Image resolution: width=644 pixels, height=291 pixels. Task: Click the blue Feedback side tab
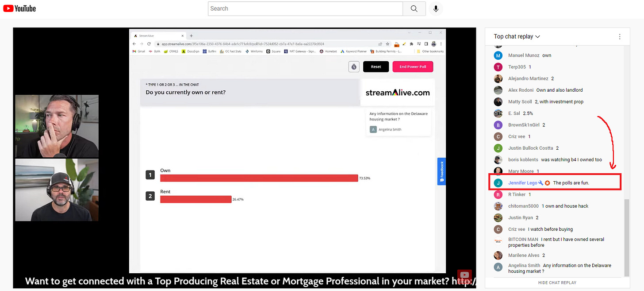point(441,171)
